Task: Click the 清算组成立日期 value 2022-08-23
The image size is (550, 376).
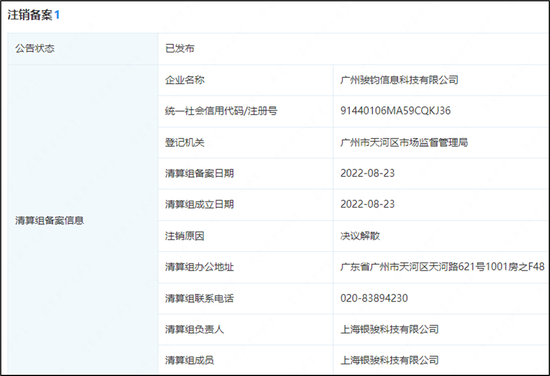Action: [367, 204]
